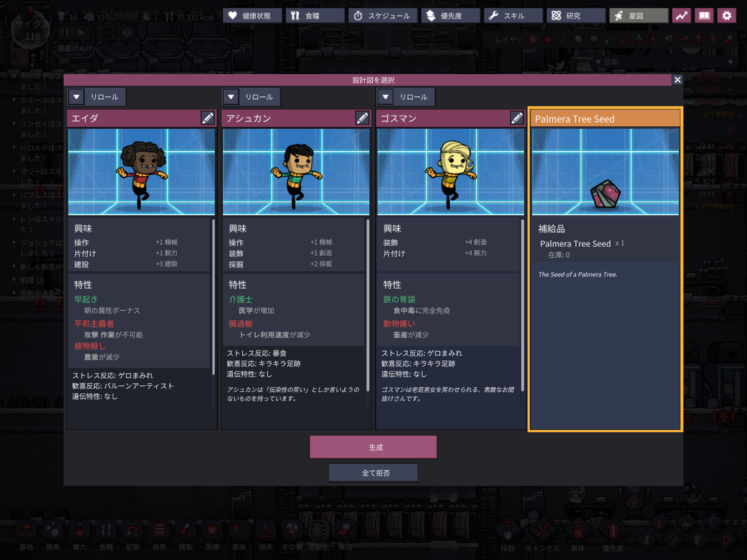The image size is (747, 560).
Task: Expand the reroll options arrow above アシュカン
Action: point(230,97)
